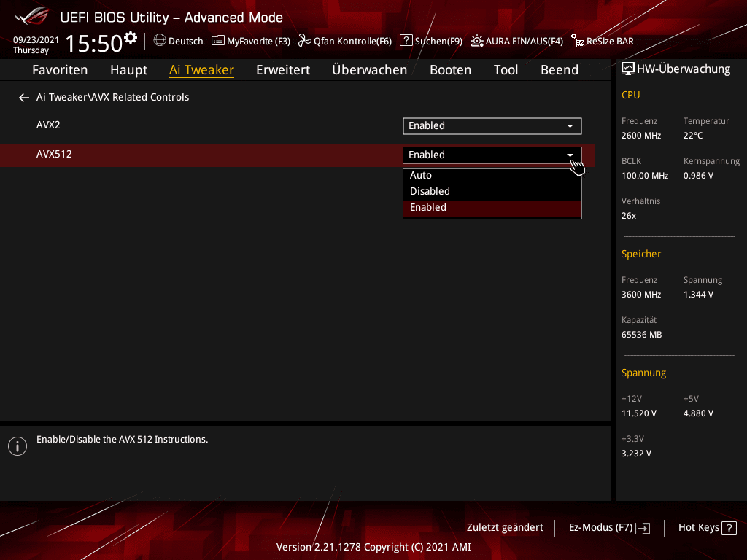Open the Booten tab

click(x=451, y=70)
